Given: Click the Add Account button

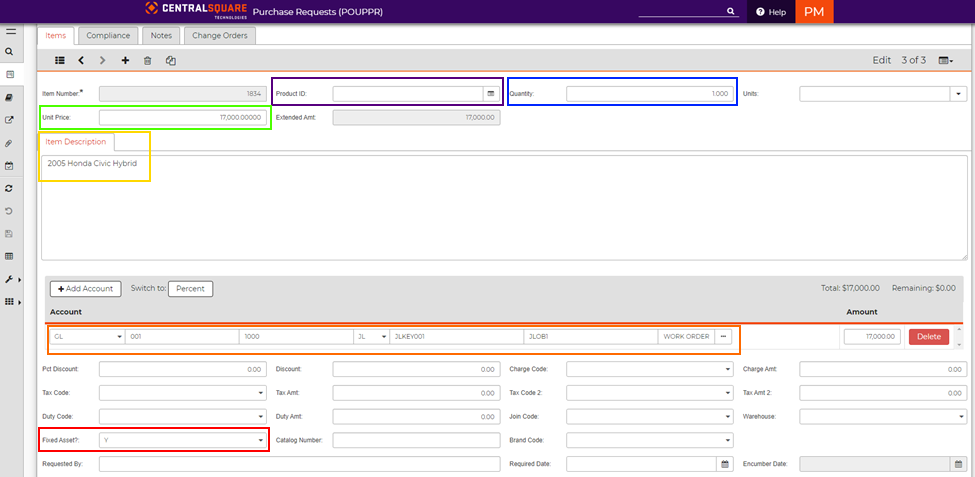Looking at the screenshot, I should click(86, 289).
